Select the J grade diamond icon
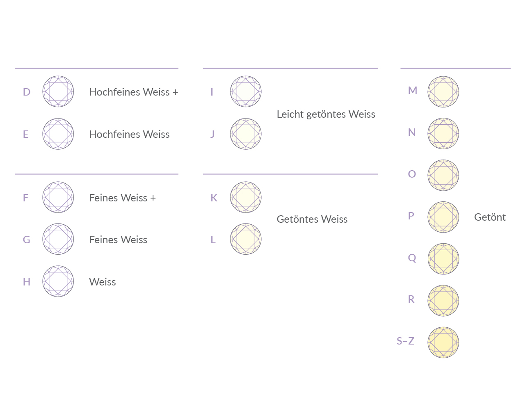 click(246, 134)
